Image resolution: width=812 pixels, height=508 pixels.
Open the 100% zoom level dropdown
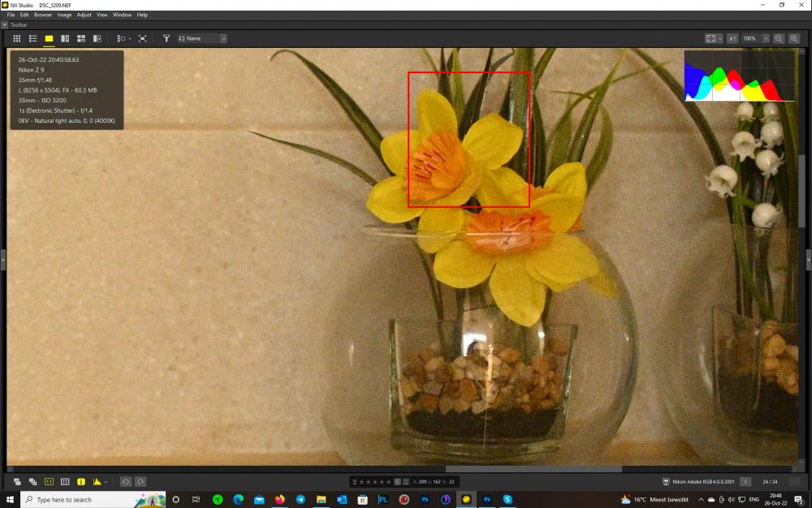pos(766,38)
